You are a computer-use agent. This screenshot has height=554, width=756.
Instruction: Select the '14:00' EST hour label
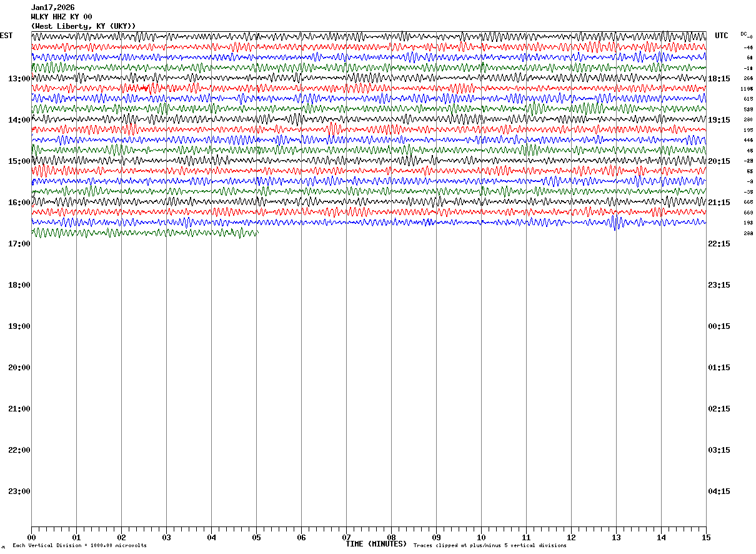19,120
